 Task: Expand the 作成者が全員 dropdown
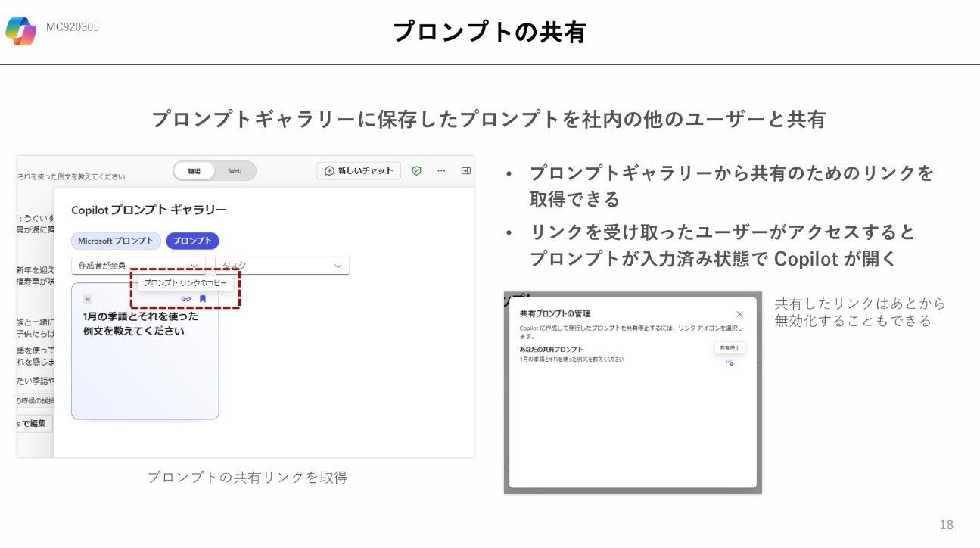(x=138, y=266)
